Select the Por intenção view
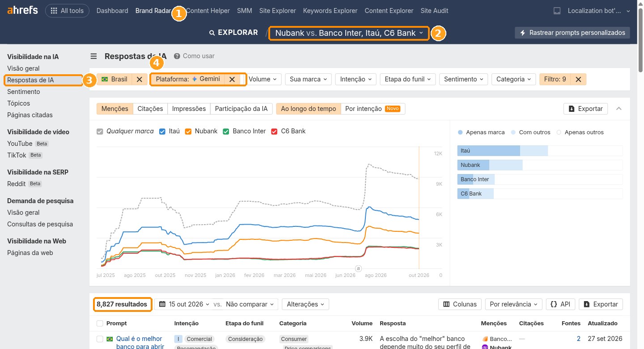The image size is (644, 349). 373,109
